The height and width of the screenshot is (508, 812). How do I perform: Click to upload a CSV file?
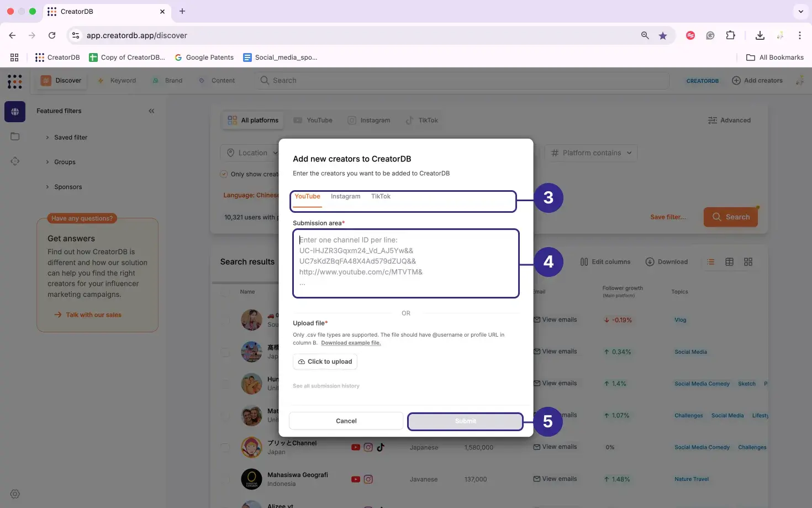click(325, 362)
